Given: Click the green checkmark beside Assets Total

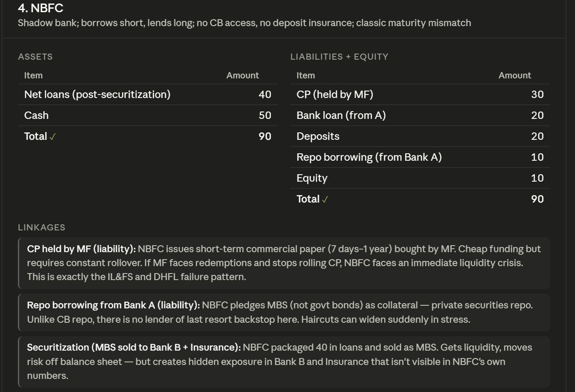Looking at the screenshot, I should (53, 137).
